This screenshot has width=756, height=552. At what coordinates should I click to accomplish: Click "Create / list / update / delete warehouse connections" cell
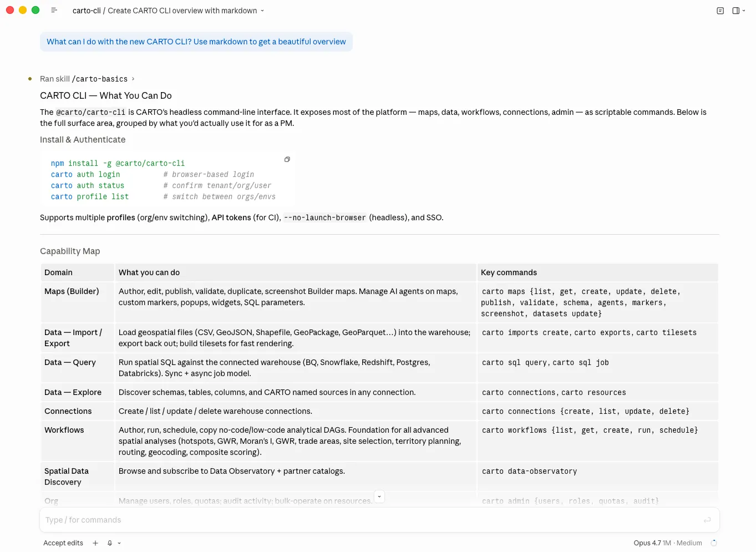click(296, 411)
